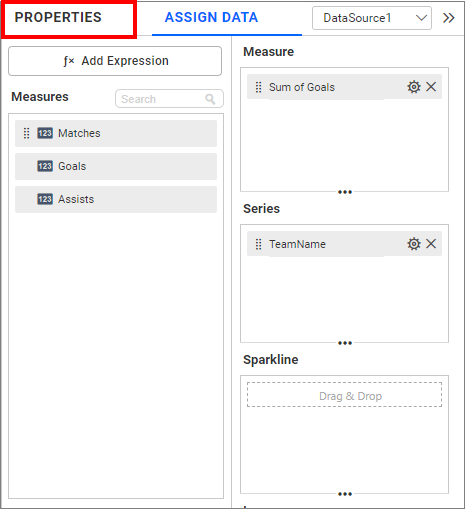Click the 123 numeric icon beside Assists
Screen dimensions: 465x509
pos(45,199)
